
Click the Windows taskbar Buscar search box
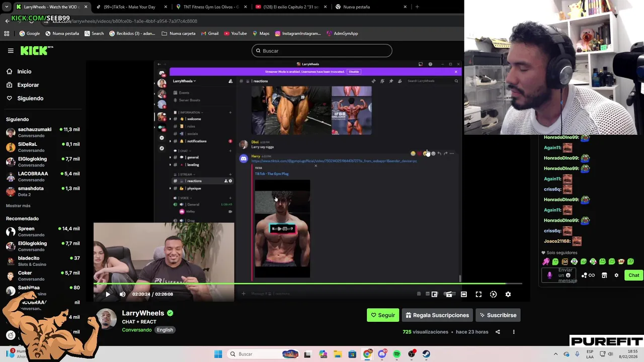pos(264,354)
